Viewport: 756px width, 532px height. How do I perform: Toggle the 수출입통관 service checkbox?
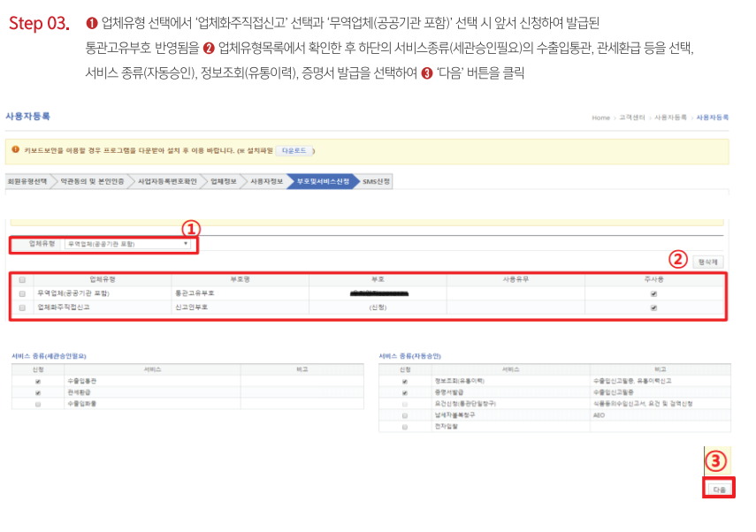tap(37, 381)
